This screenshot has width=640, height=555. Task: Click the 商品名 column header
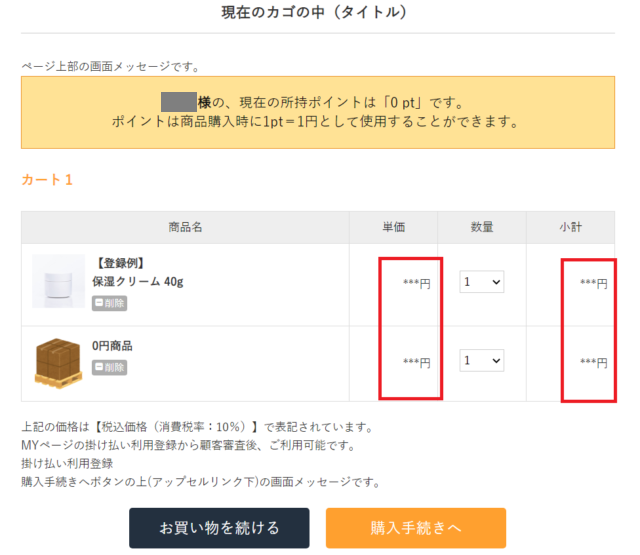(x=185, y=227)
